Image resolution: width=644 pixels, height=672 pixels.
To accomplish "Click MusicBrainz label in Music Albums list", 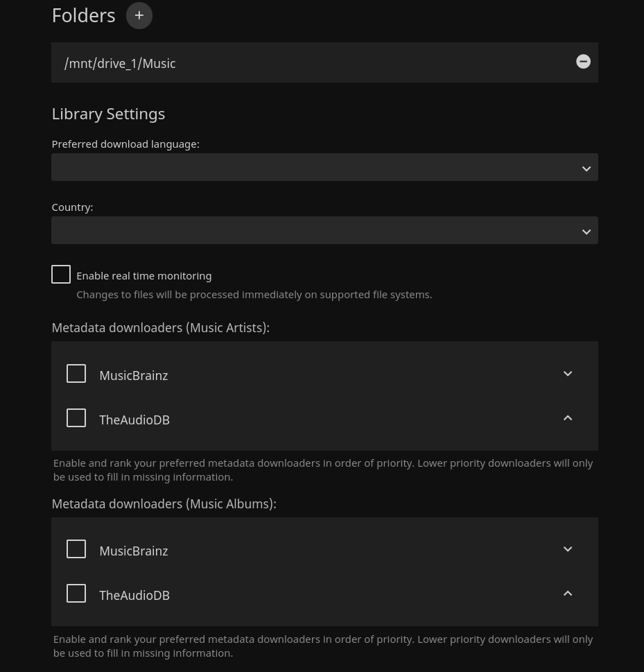I will coord(133,551).
